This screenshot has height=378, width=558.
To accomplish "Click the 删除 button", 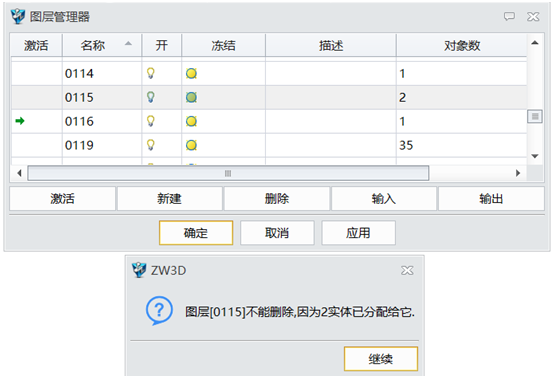I will 277,199.
